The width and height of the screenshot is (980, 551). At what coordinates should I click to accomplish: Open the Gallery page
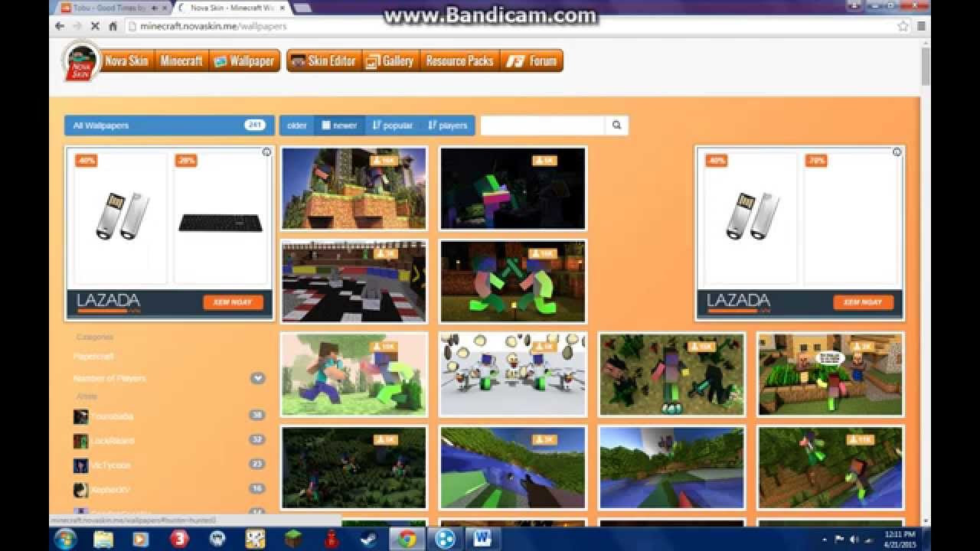[x=390, y=60]
